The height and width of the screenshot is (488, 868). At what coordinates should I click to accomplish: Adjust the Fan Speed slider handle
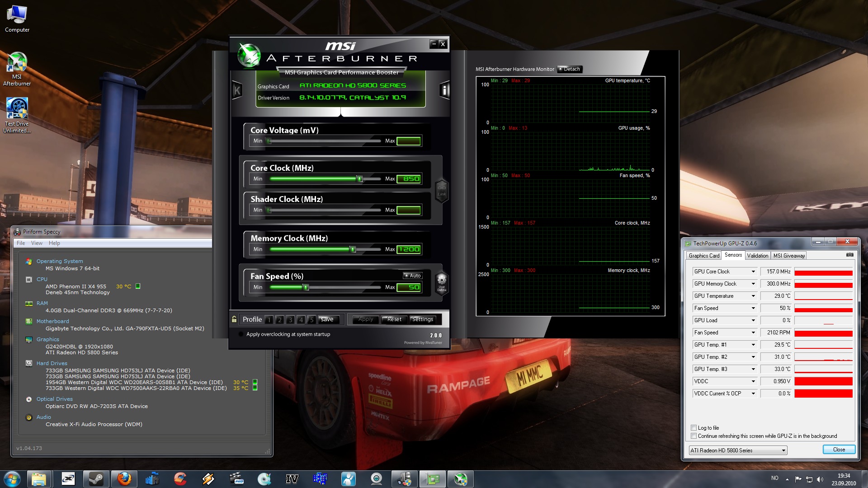pyautogui.click(x=306, y=287)
